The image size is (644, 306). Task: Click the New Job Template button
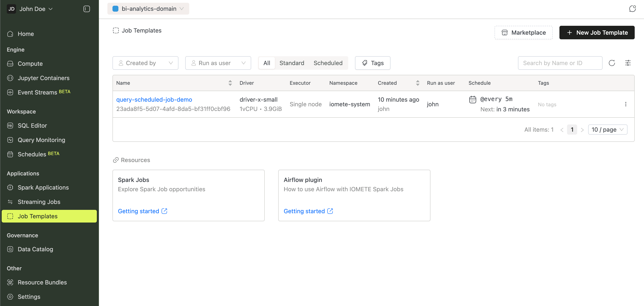597,33
